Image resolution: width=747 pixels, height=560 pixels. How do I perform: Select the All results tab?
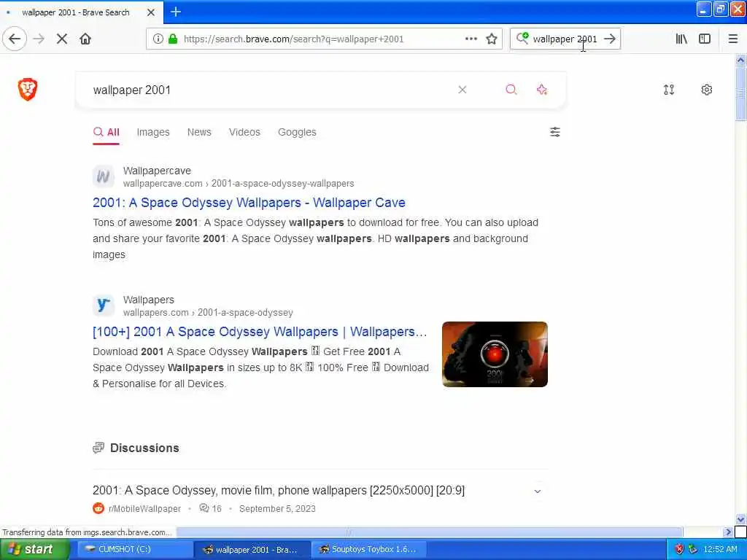(x=107, y=132)
